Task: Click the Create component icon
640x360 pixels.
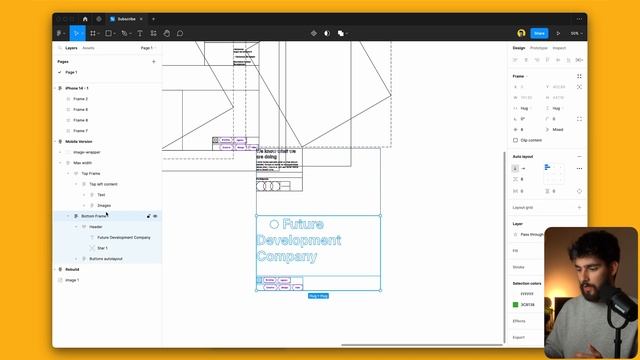Action: (x=313, y=33)
